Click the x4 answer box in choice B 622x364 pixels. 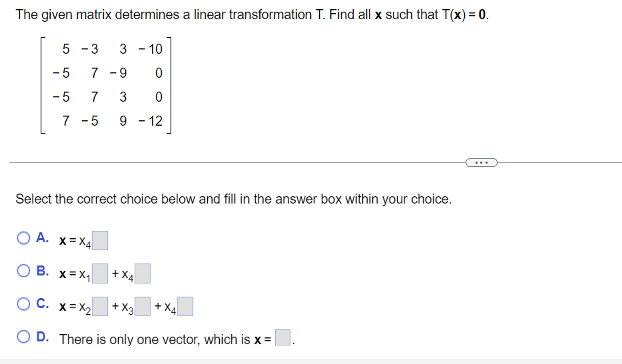point(142,274)
